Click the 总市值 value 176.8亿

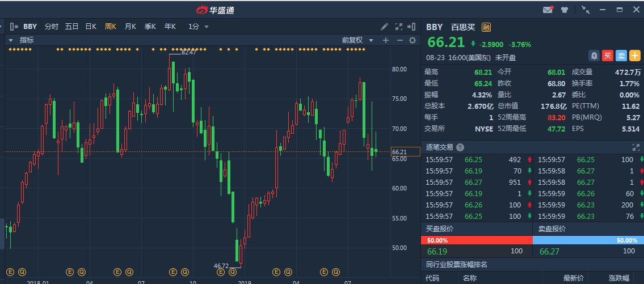[554, 106]
